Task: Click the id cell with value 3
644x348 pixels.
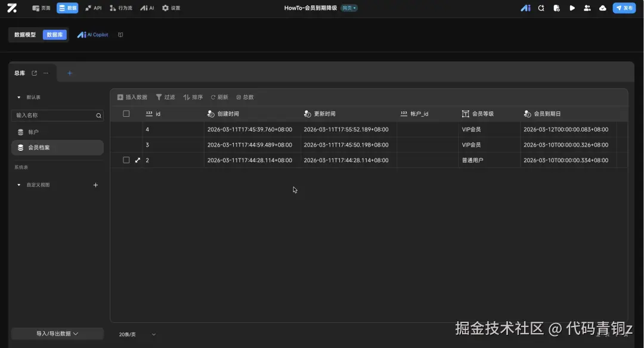Action: point(173,145)
